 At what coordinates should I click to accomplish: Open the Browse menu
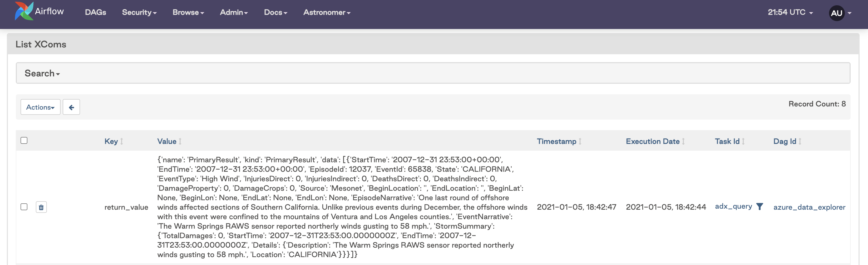(188, 12)
